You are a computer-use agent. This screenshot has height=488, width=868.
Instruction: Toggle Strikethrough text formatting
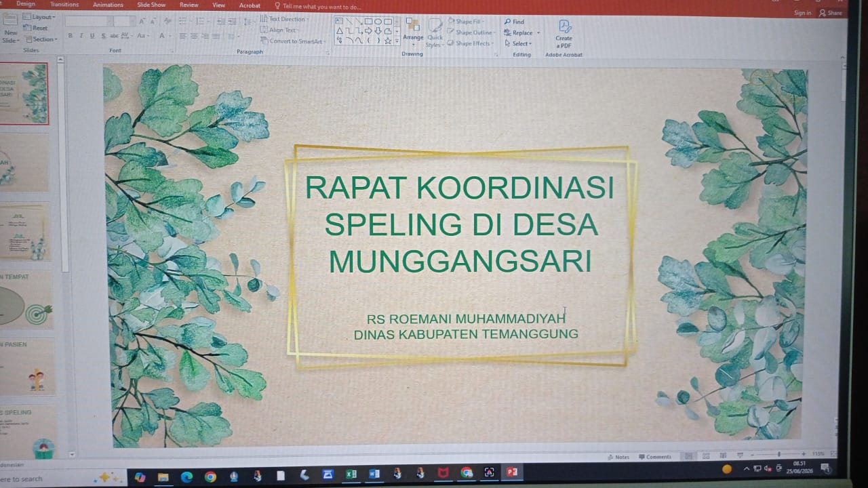pos(114,36)
